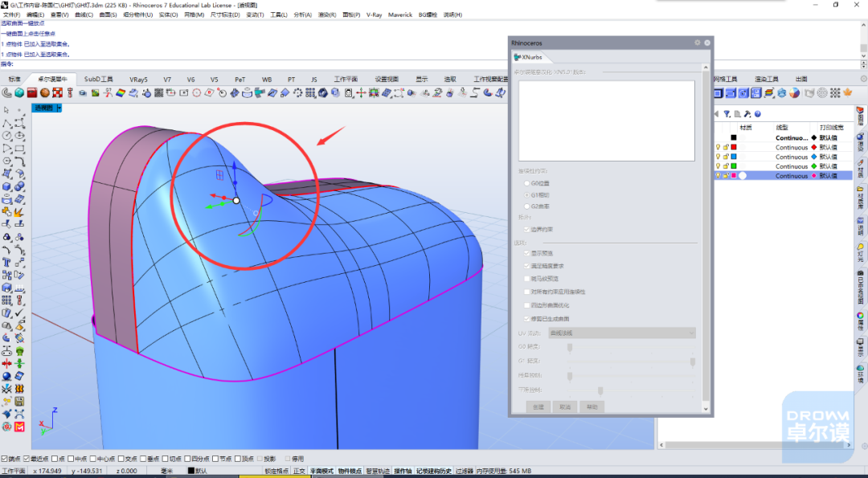This screenshot has width=868, height=478.
Task: Click command history scroll-down arrow
Action: [863, 56]
